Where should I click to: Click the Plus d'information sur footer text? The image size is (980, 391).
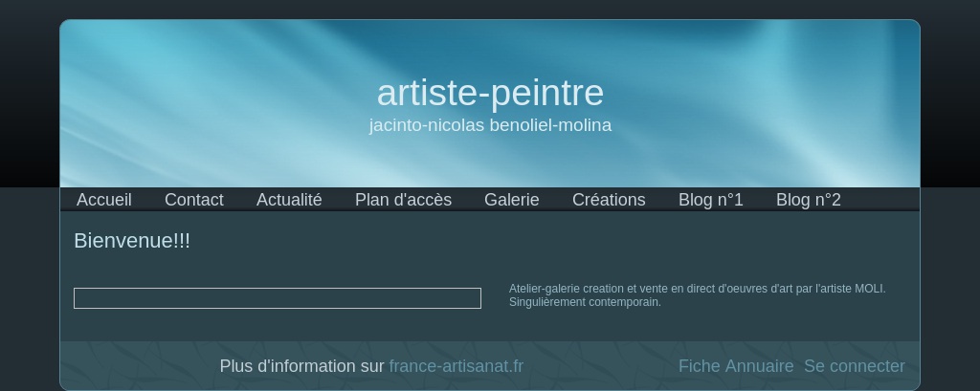click(x=301, y=366)
